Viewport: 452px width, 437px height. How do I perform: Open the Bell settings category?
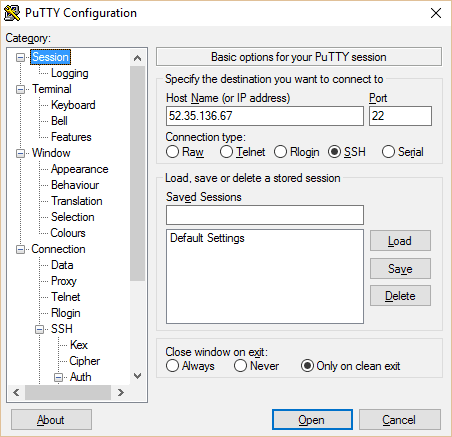(59, 121)
